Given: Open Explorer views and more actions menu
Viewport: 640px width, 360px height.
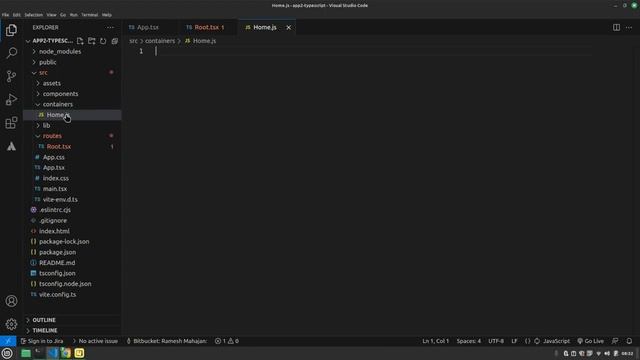Looking at the screenshot, I should tap(111, 27).
